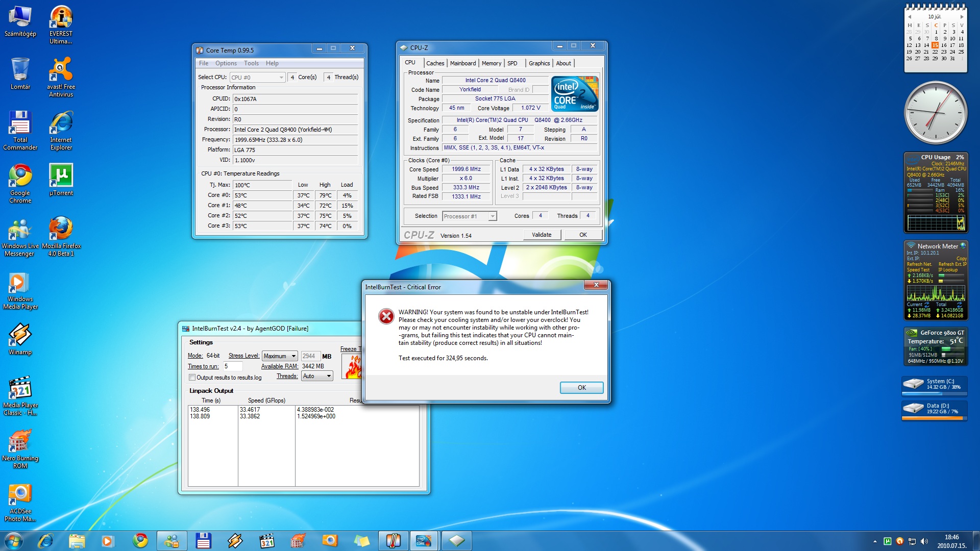This screenshot has height=551, width=980.
Task: Open Processor #1 selection dropdown in CPU-Z
Action: click(x=469, y=216)
